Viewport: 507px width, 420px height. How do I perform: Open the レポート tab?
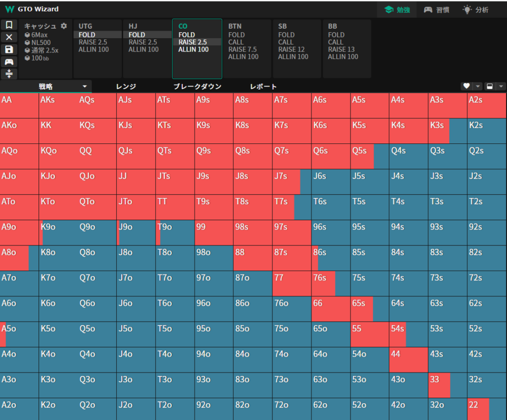point(263,87)
